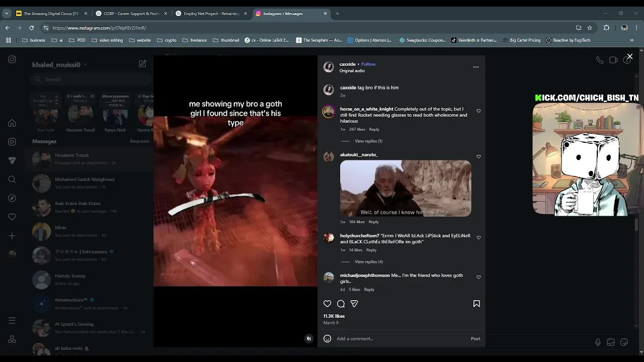Switch to EmployNet Project tab
Screen dimensions: 644x362
pyautogui.click(x=212, y=14)
